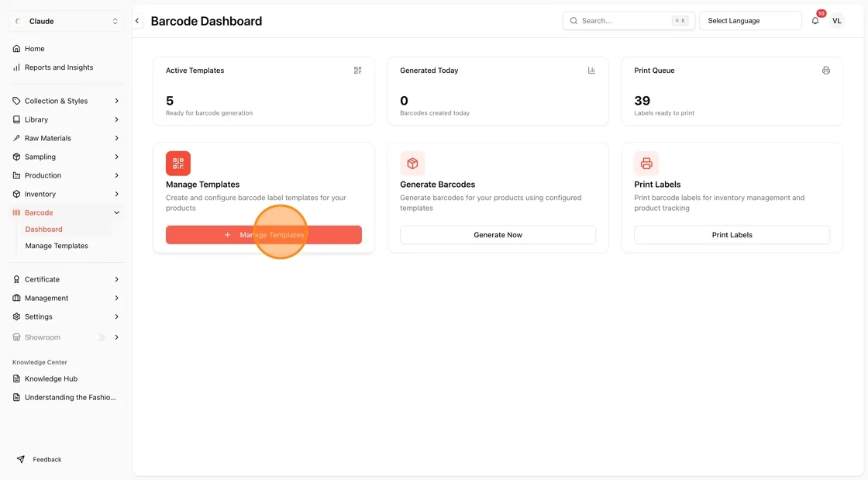Click the Settings gear icon
This screenshot has height=480, width=868.
pyautogui.click(x=16, y=316)
